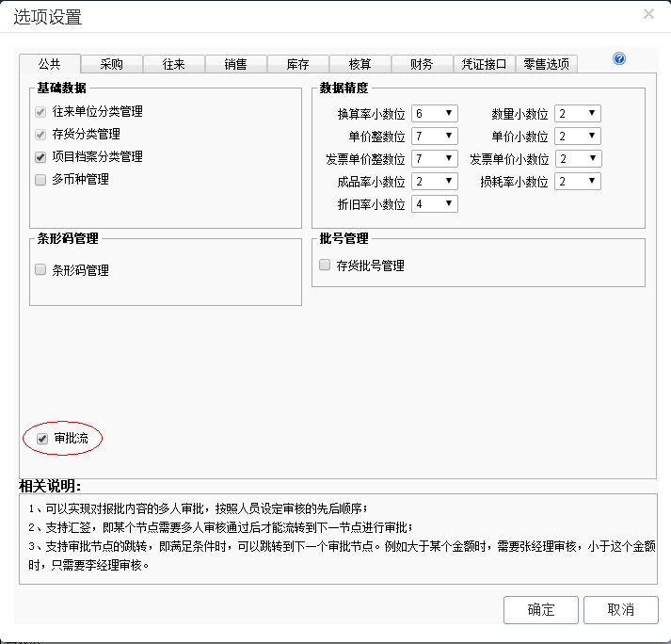This screenshot has width=671, height=644.
Task: Enable 多币种管理 checkbox
Action: point(40,179)
